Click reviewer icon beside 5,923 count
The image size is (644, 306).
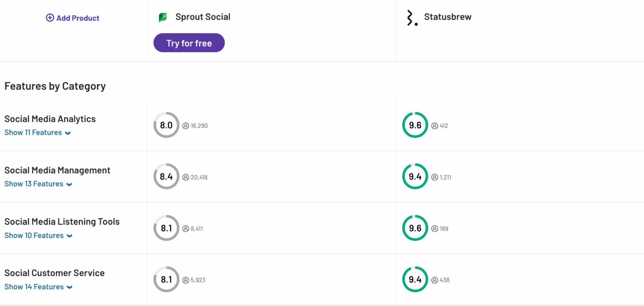click(186, 280)
